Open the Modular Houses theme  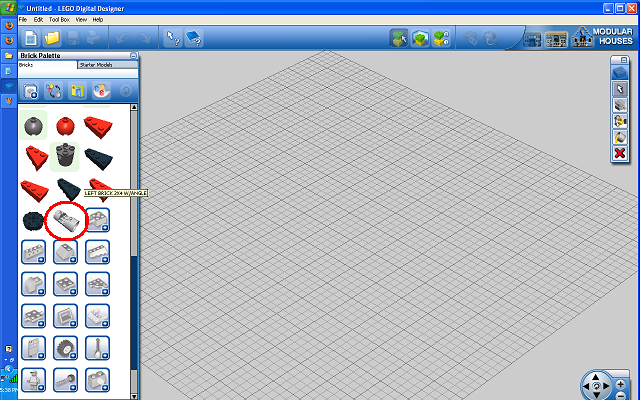tap(602, 37)
